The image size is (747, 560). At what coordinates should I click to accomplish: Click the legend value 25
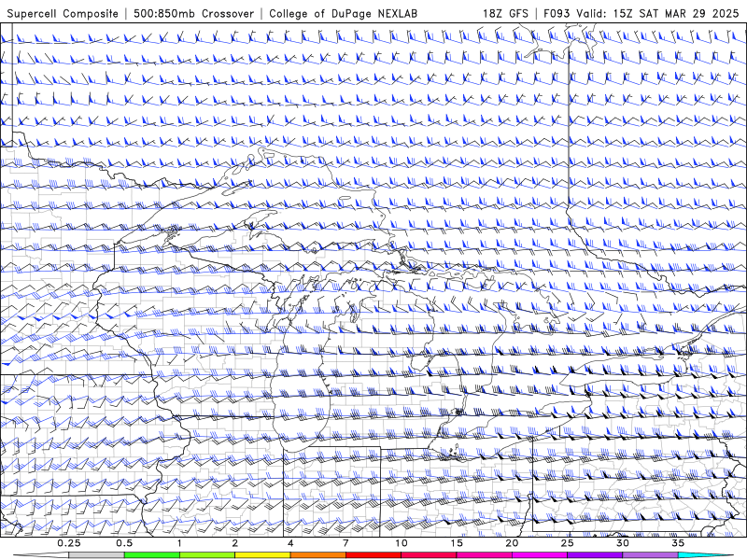[568, 543]
